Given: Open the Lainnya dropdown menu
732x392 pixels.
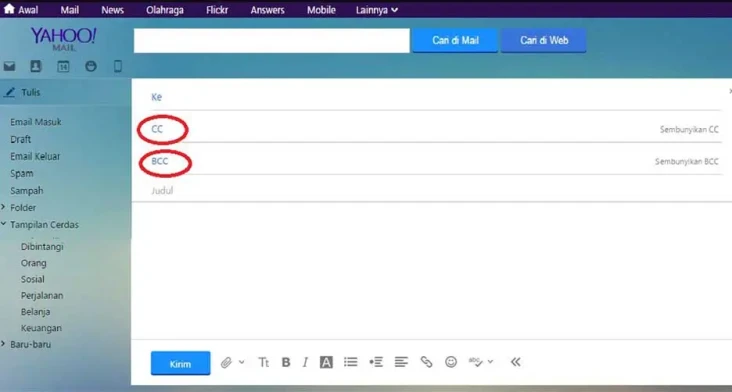Looking at the screenshot, I should [x=377, y=10].
